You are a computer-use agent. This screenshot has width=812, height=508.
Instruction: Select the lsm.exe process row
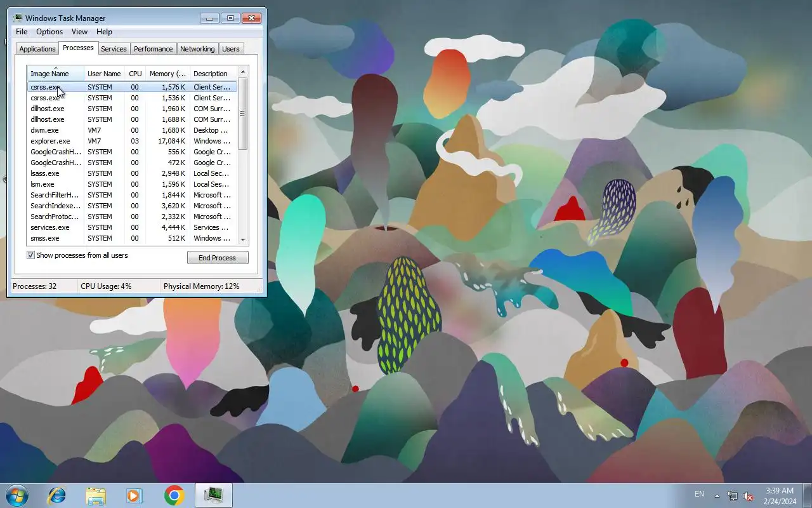[x=132, y=184]
